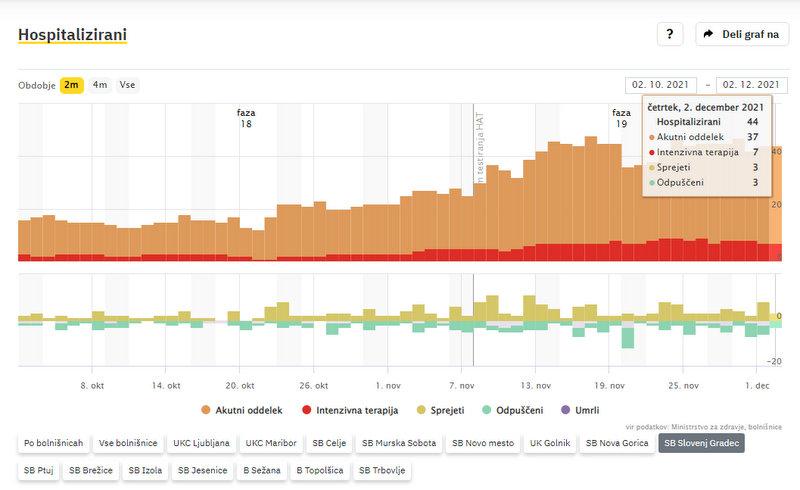Click the Hospitalizirani heading link

[x=72, y=35]
